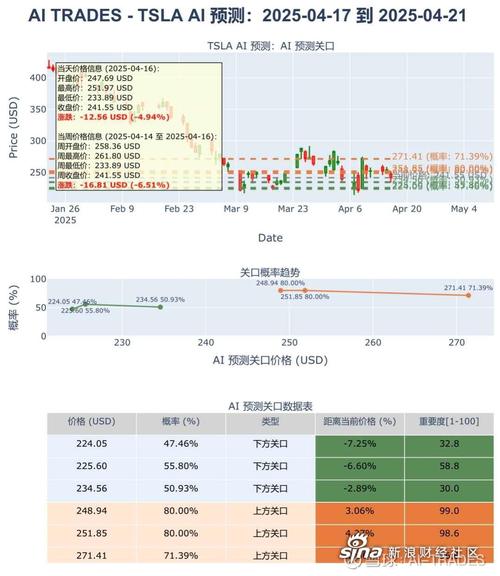Click the 300 tick on the price axis

tap(38, 141)
